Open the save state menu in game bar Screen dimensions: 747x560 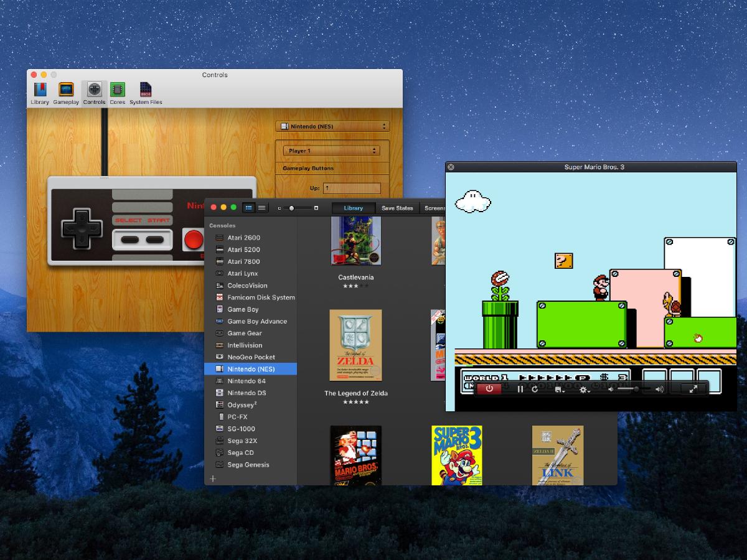560,389
